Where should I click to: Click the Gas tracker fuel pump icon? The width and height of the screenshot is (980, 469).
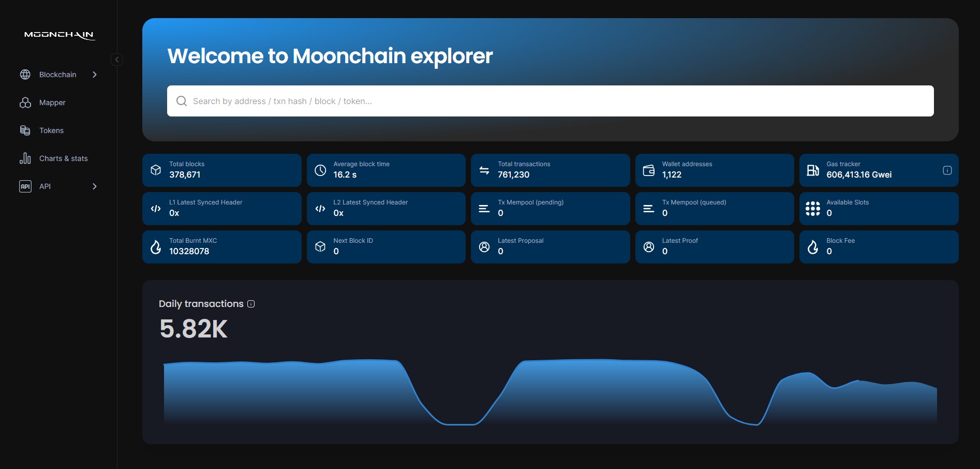tap(813, 170)
